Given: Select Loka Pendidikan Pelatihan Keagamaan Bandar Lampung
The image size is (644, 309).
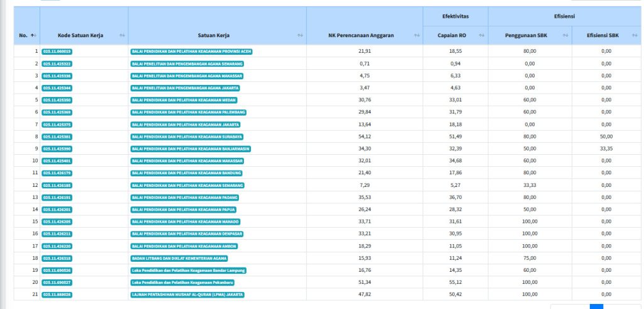Looking at the screenshot, I should pyautogui.click(x=189, y=271).
